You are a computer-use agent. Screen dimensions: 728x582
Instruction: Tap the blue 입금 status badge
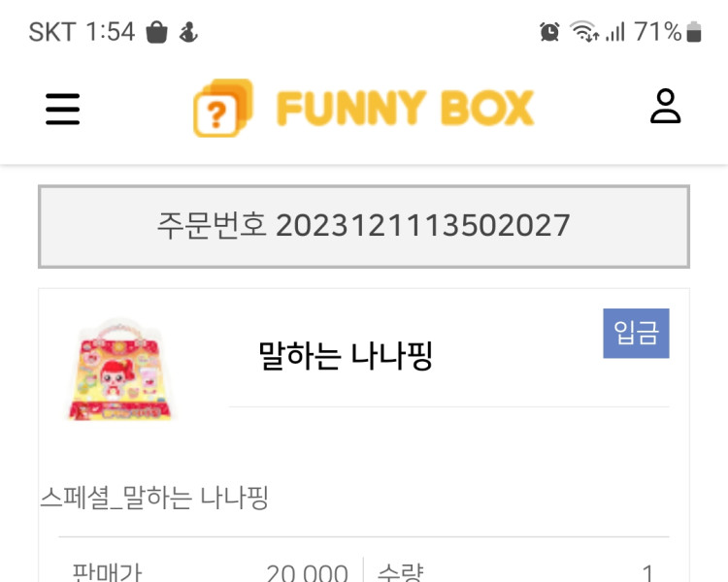coord(636,334)
